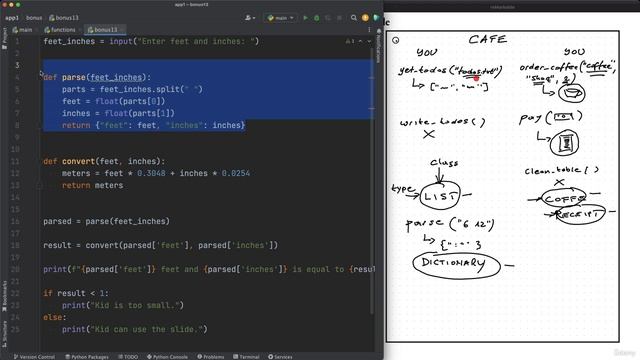
Task: Open the TODO tool window
Action: pyautogui.click(x=128, y=357)
